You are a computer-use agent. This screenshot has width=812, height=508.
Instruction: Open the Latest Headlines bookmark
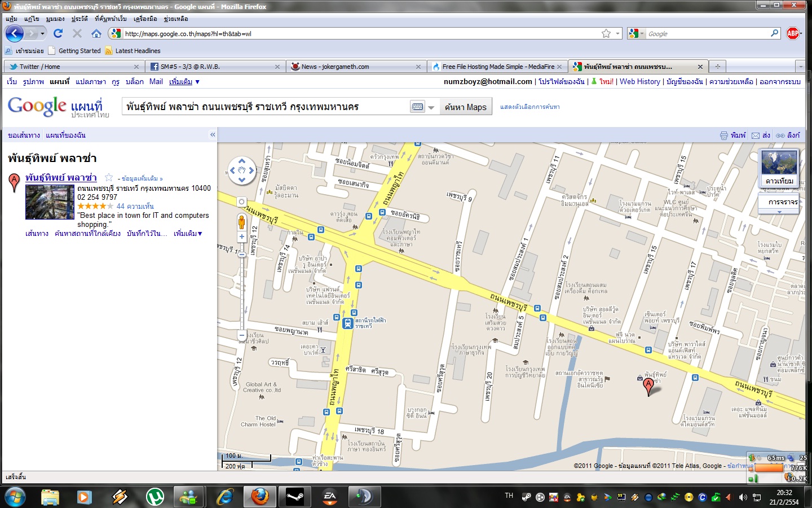click(133, 51)
